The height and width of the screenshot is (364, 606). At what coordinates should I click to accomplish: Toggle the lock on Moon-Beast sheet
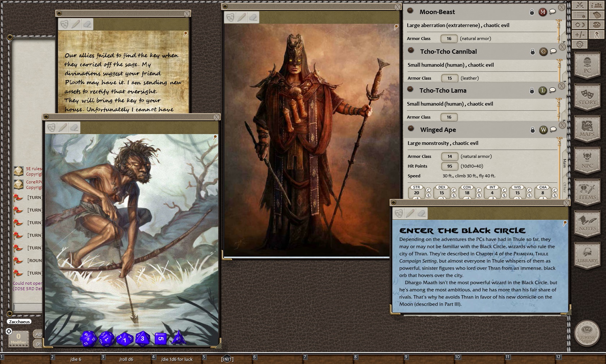pyautogui.click(x=532, y=12)
